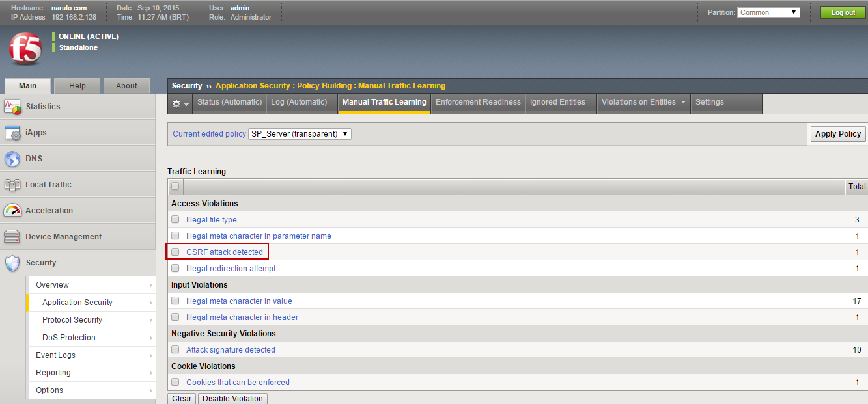The height and width of the screenshot is (404, 868).
Task: Click the Log out button
Action: coord(843,12)
